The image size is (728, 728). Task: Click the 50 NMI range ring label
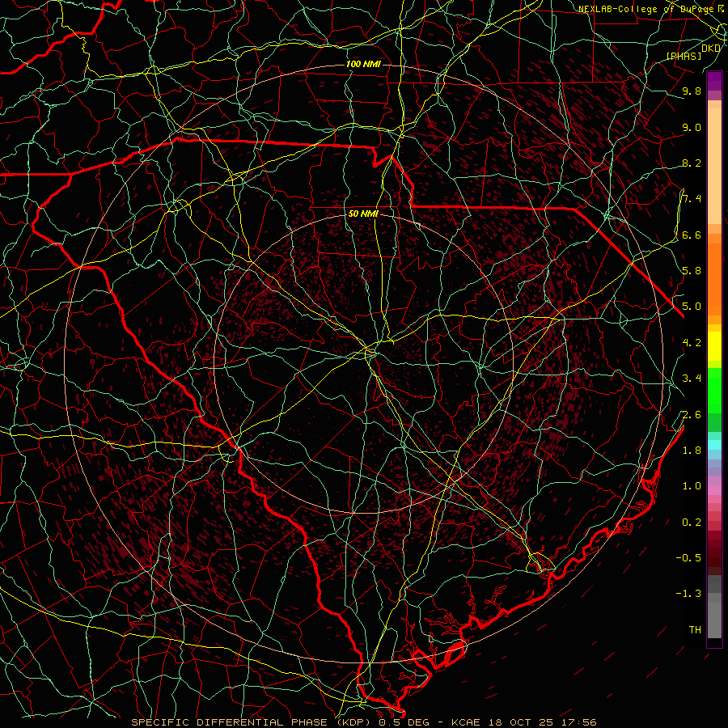(x=363, y=214)
